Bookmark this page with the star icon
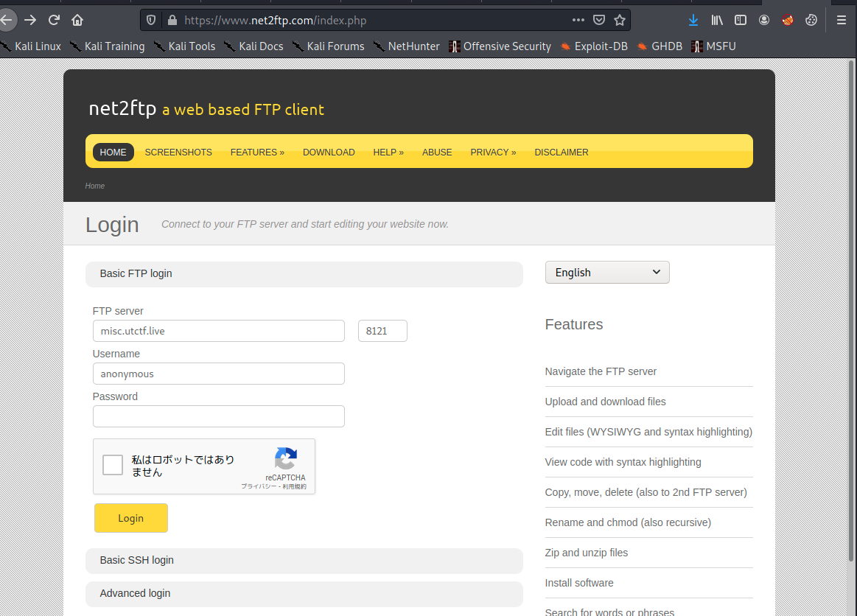Image resolution: width=857 pixels, height=616 pixels. (x=619, y=20)
